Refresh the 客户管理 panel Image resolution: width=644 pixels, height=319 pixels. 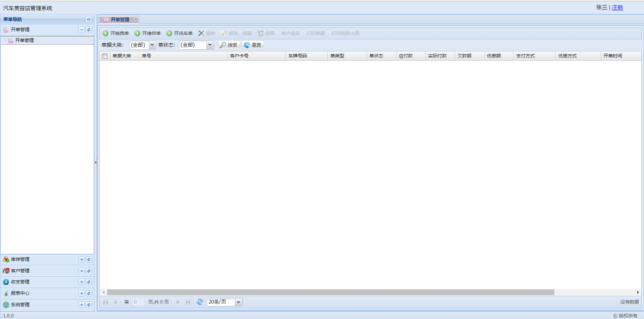tap(89, 271)
